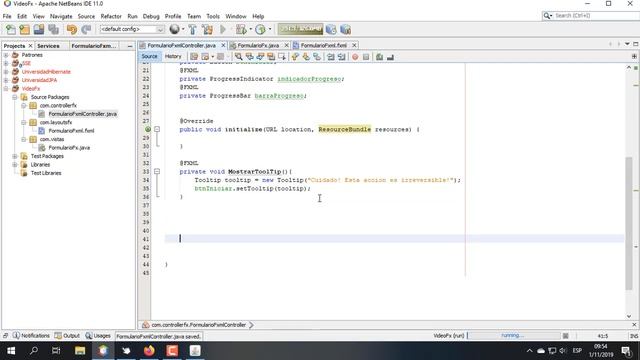
Task: Click the Uncomment icon in editor toolbar
Action: [390, 57]
